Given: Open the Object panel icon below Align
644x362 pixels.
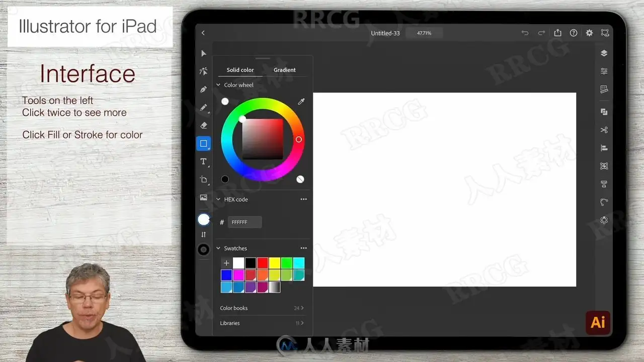Looking at the screenshot, I should click(x=604, y=166).
